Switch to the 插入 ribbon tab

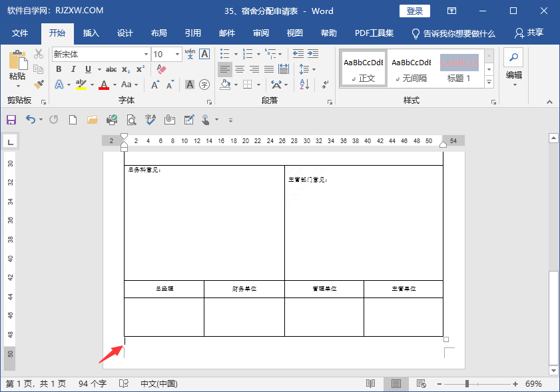[x=91, y=33]
